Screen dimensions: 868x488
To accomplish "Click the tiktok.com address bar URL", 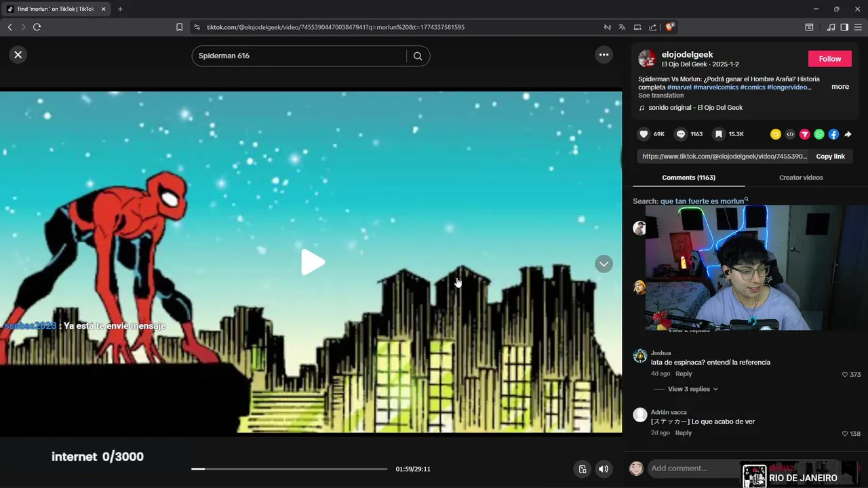I will 336,27.
